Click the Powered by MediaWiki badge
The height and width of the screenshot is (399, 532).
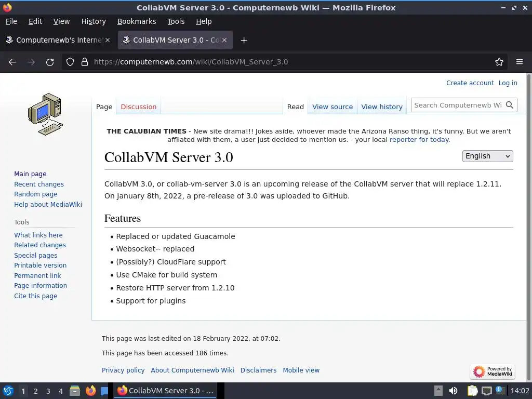point(493,371)
